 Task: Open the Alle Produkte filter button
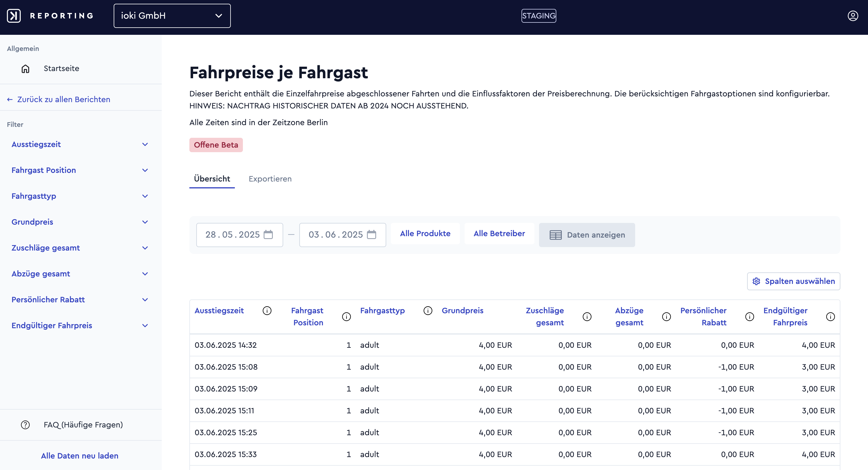coord(425,234)
